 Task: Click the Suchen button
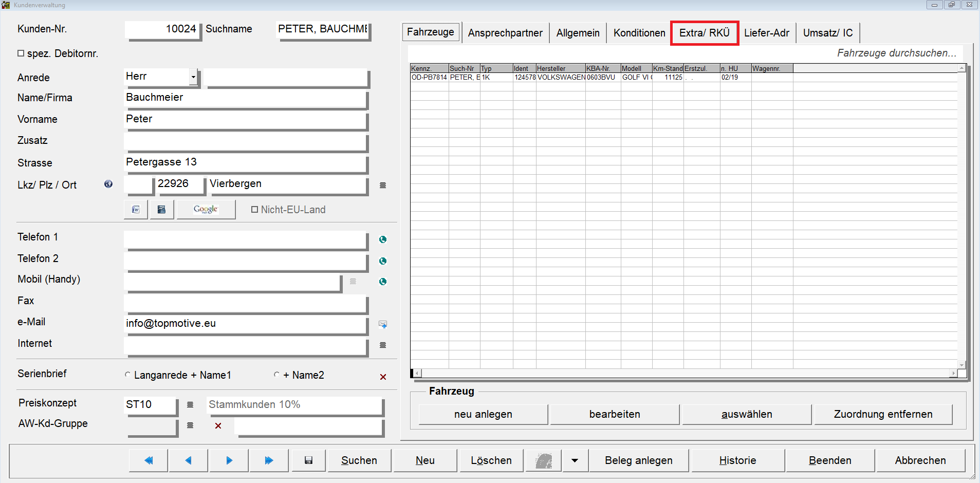(359, 460)
